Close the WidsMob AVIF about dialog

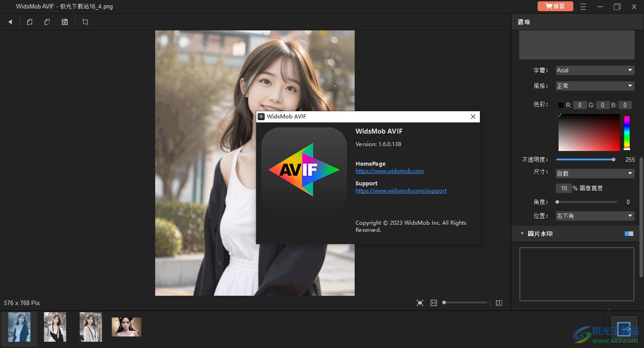click(473, 117)
